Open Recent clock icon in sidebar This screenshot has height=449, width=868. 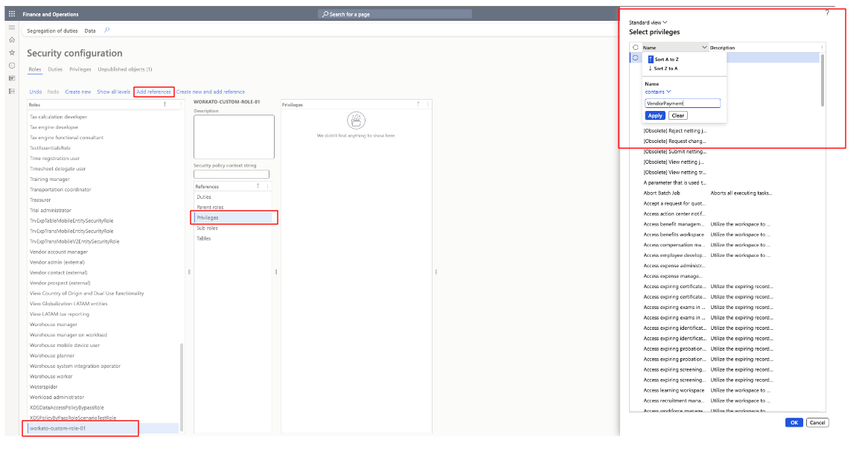(x=11, y=66)
